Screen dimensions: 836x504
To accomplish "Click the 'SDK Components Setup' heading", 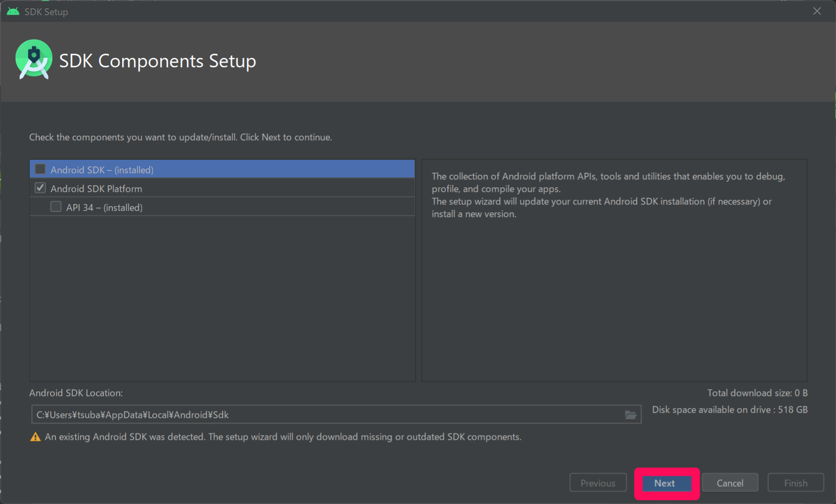I will (158, 61).
